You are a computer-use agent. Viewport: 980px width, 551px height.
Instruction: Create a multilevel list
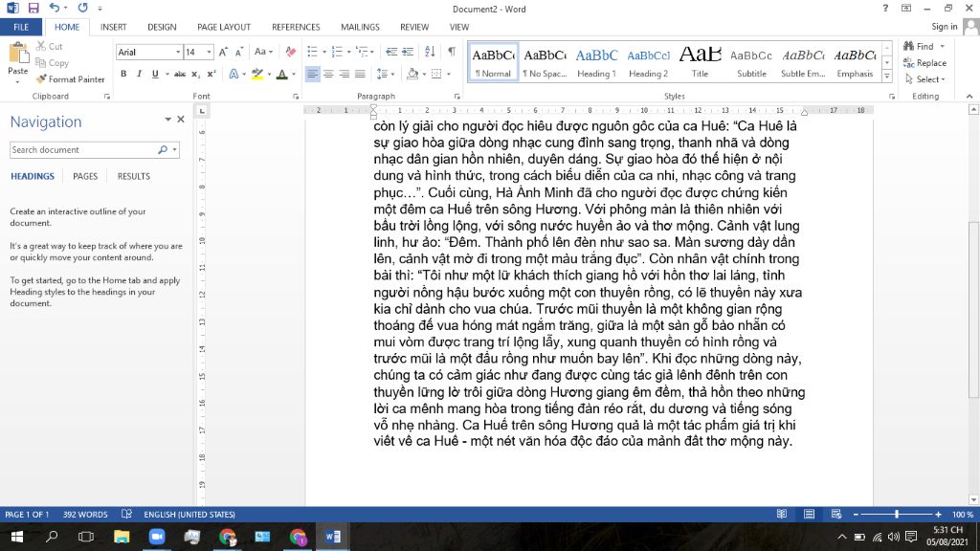pyautogui.click(x=362, y=52)
